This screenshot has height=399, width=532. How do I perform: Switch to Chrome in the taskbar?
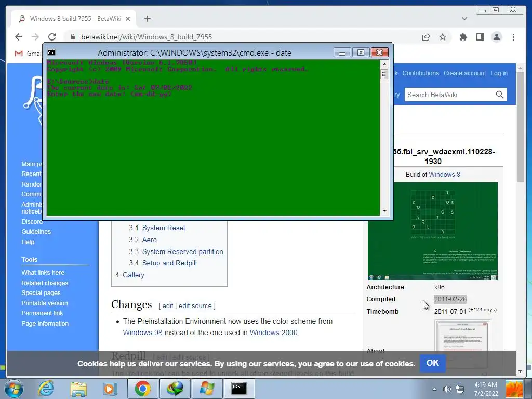pyautogui.click(x=143, y=389)
